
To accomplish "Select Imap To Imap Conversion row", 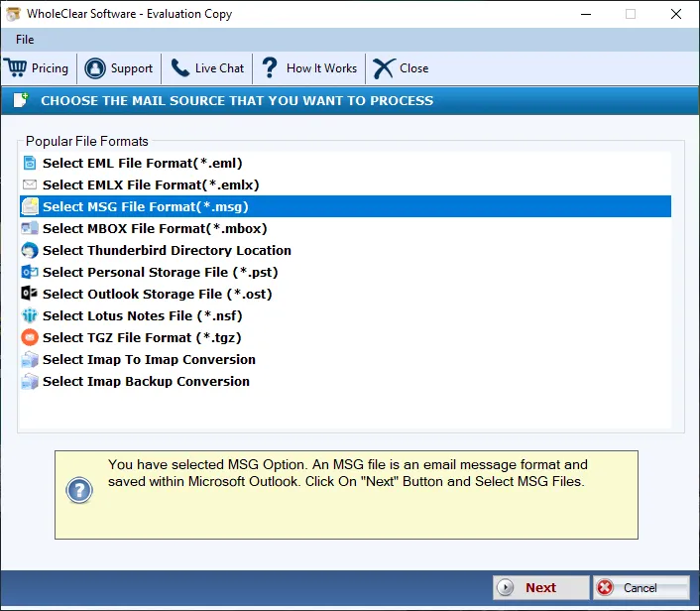I will 345,359.
